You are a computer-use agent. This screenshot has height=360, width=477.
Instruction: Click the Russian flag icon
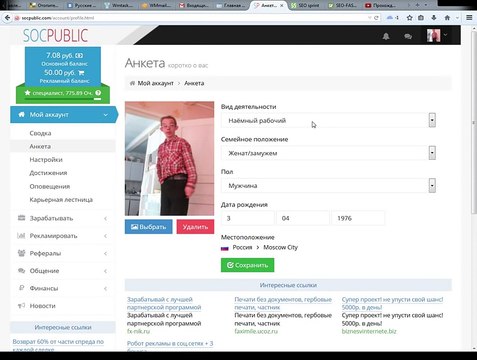coord(225,248)
